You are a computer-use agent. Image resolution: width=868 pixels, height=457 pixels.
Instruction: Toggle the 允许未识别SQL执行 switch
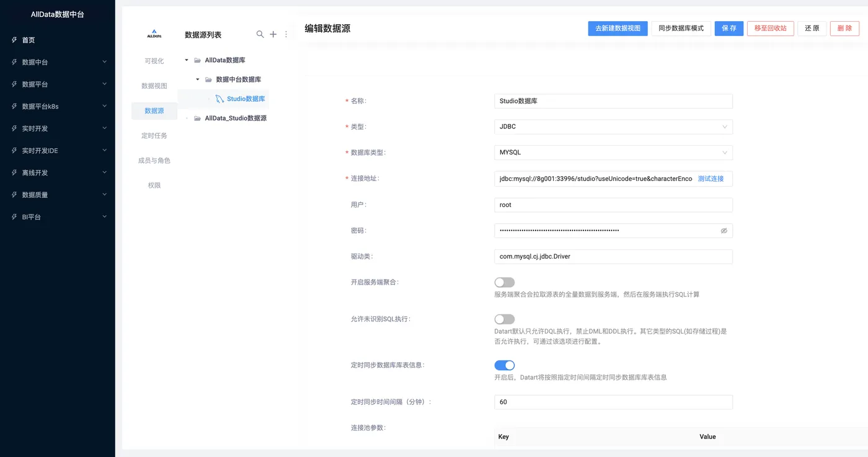[505, 319]
